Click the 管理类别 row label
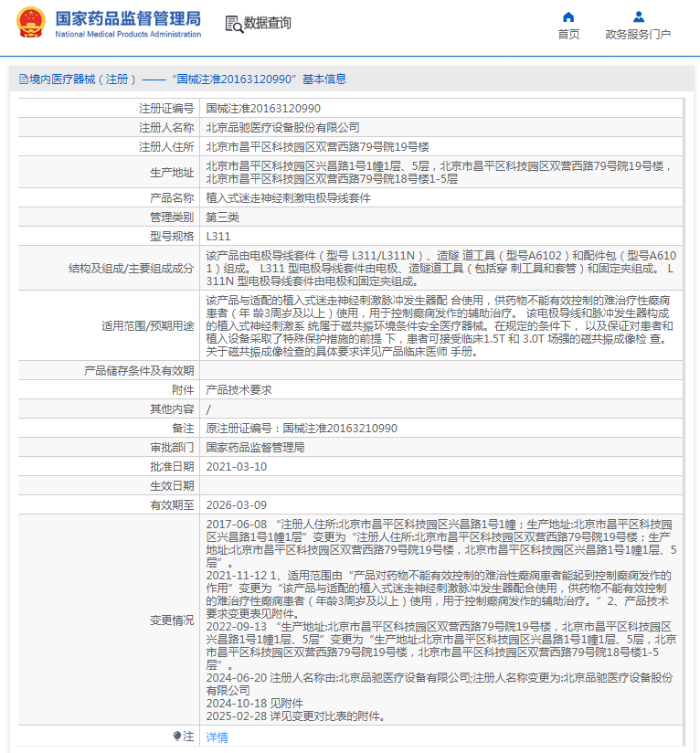The height and width of the screenshot is (753, 700). (172, 217)
